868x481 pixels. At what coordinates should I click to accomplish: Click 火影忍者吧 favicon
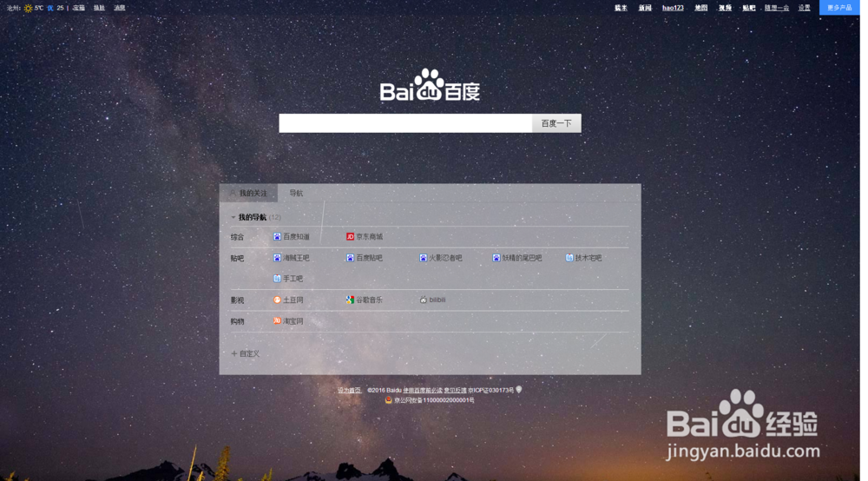pos(423,257)
